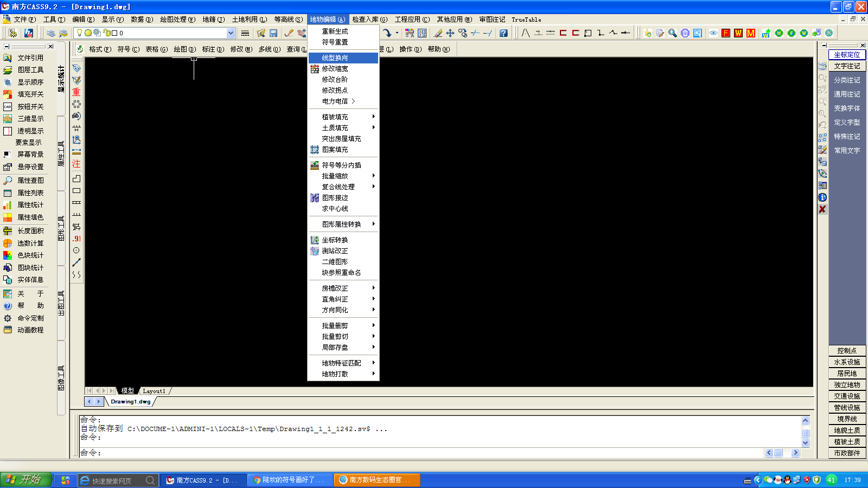This screenshot has height=488, width=868.
Task: Click the blue info icon on right strip
Action: (822, 197)
